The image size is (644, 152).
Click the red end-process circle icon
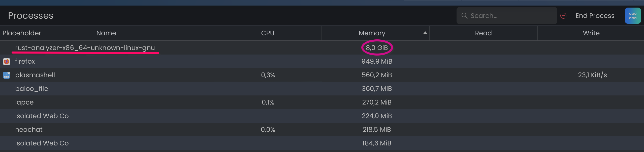click(x=564, y=15)
